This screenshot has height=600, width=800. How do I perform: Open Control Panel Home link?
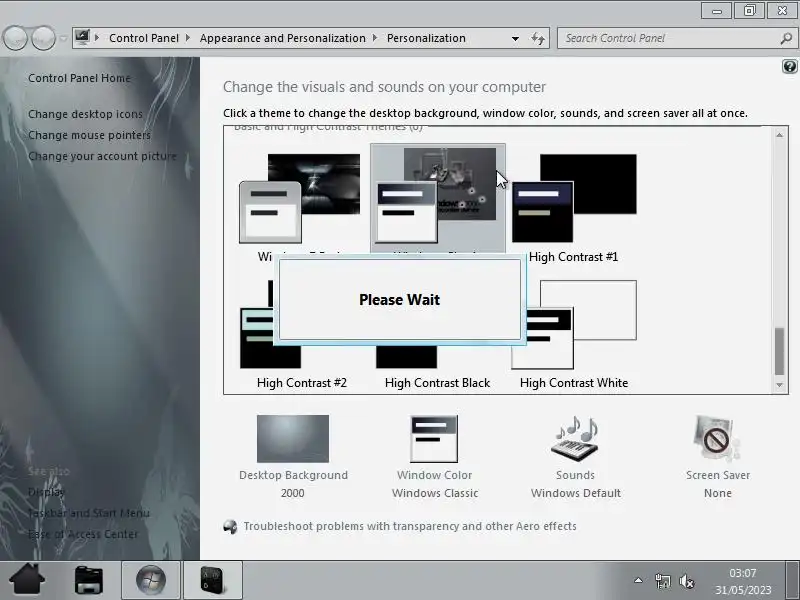pyautogui.click(x=79, y=78)
